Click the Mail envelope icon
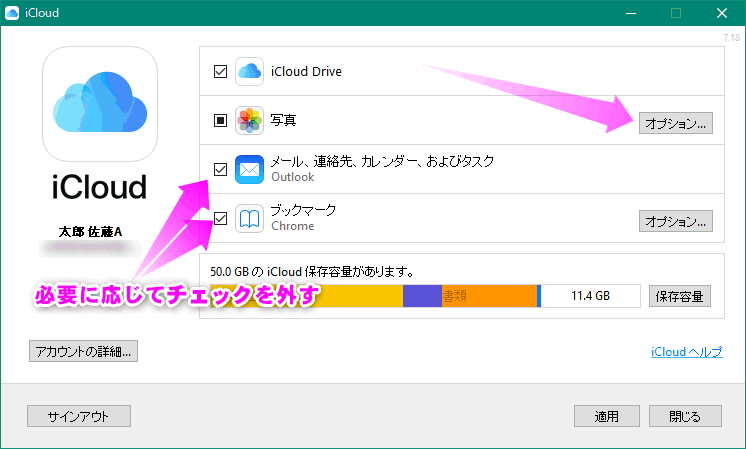This screenshot has height=449, width=746. (249, 169)
